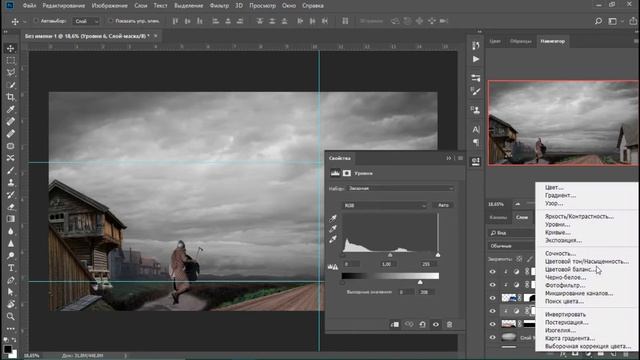Open the Вид layer filter dropdown
Screen dimensions: 640x360
point(512,233)
